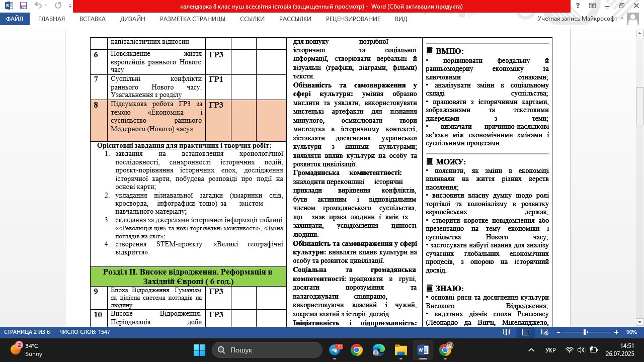Click row number 10 cell
This screenshot has height=362, width=644.
pos(99,318)
